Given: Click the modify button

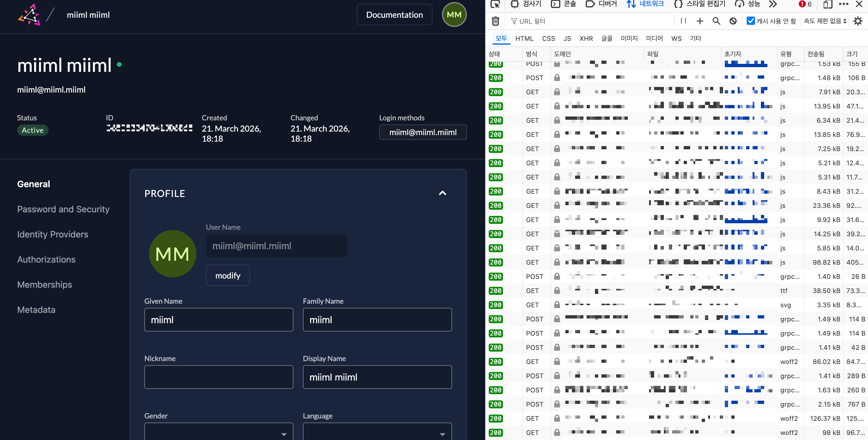Looking at the screenshot, I should tap(228, 275).
